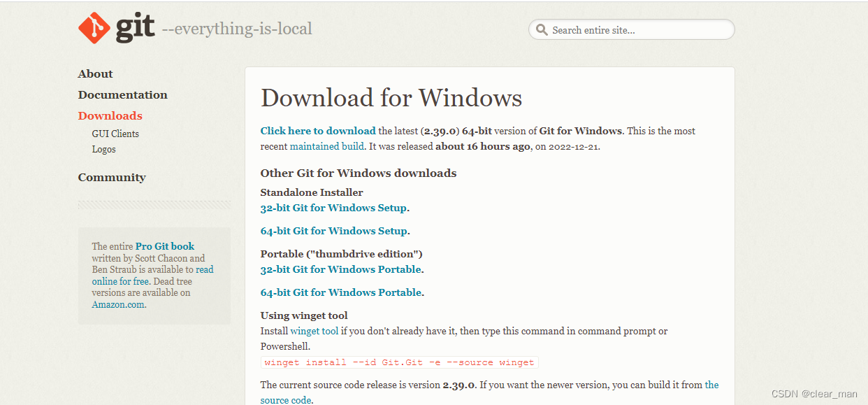The image size is (868, 405).
Task: Open the winget tool link
Action: point(314,331)
